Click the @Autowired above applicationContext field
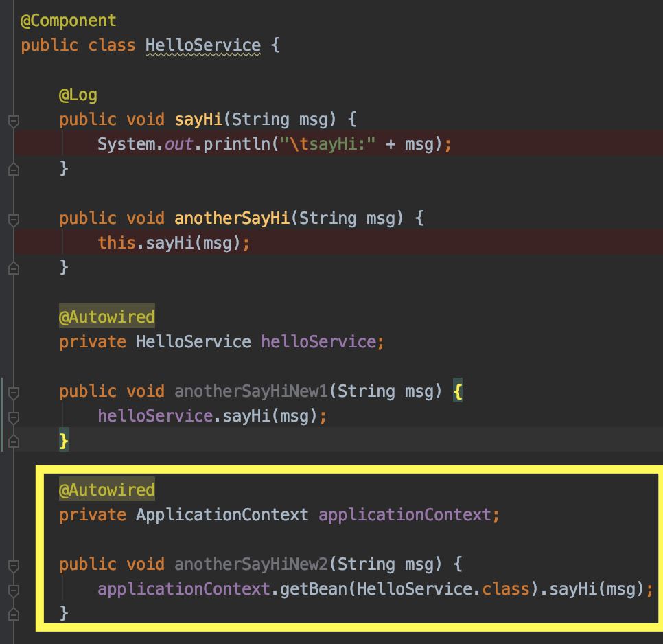The image size is (663, 644). (107, 490)
